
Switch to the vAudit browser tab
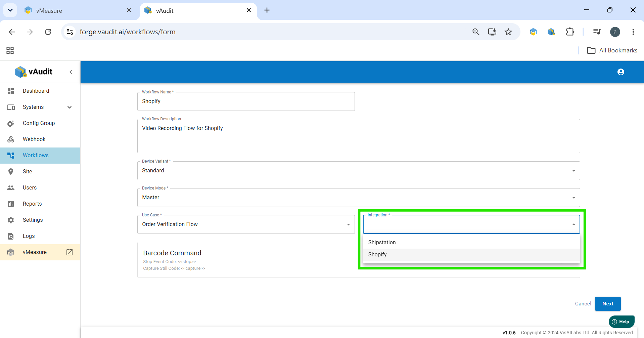tap(198, 10)
